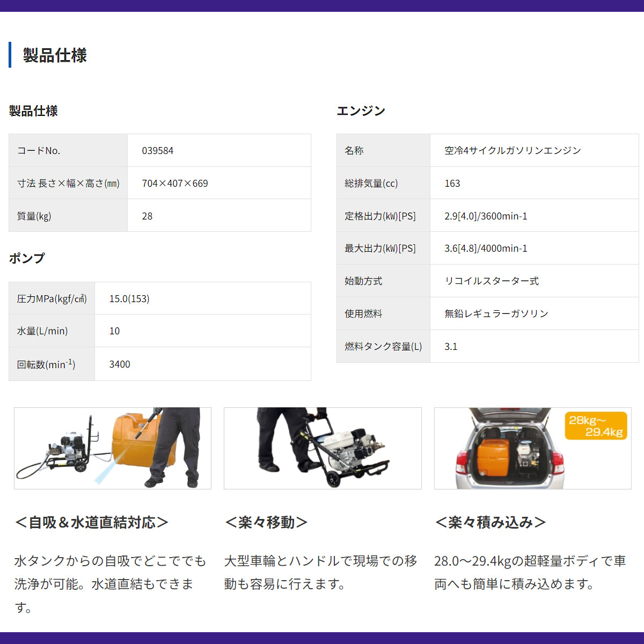Screen dimensions: 644x644
Task: Select the リコイルスターター式 value
Action: click(492, 281)
